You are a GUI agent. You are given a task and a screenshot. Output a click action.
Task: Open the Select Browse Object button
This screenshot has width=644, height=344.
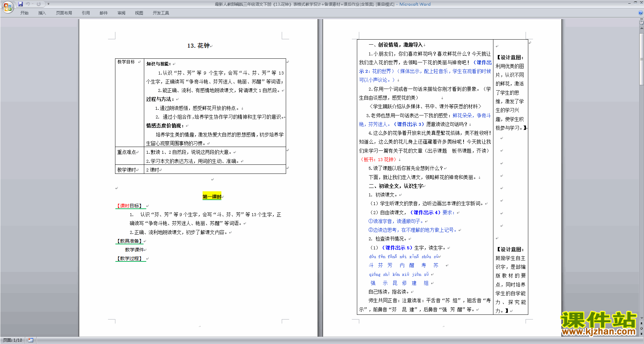(641, 328)
